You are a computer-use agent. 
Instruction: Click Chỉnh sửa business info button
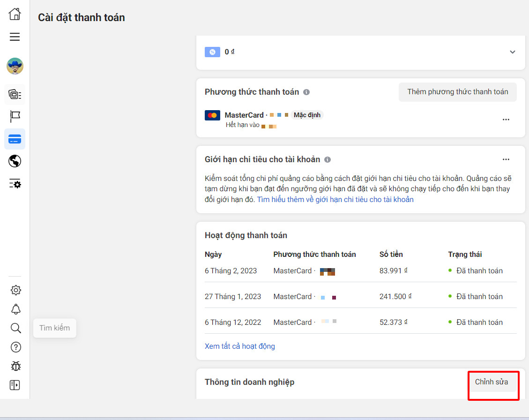[492, 382]
